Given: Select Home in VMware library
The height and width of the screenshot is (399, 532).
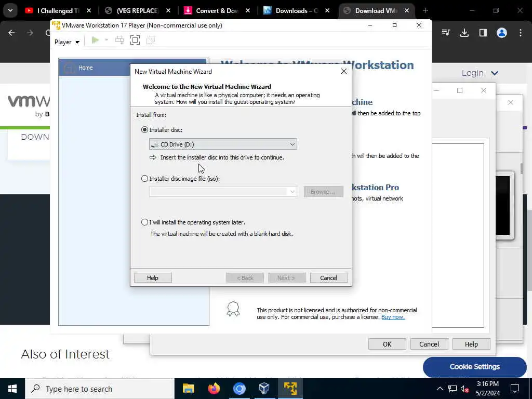Looking at the screenshot, I should click(x=133, y=68).
